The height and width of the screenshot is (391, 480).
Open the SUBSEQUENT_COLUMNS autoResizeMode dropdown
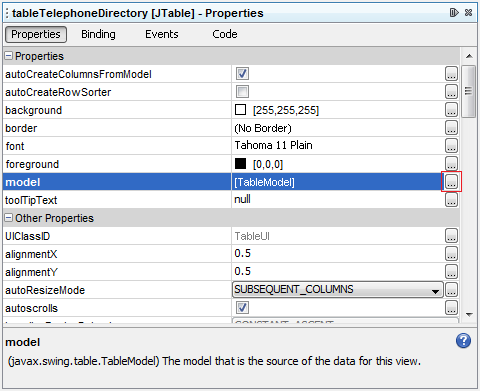point(338,290)
